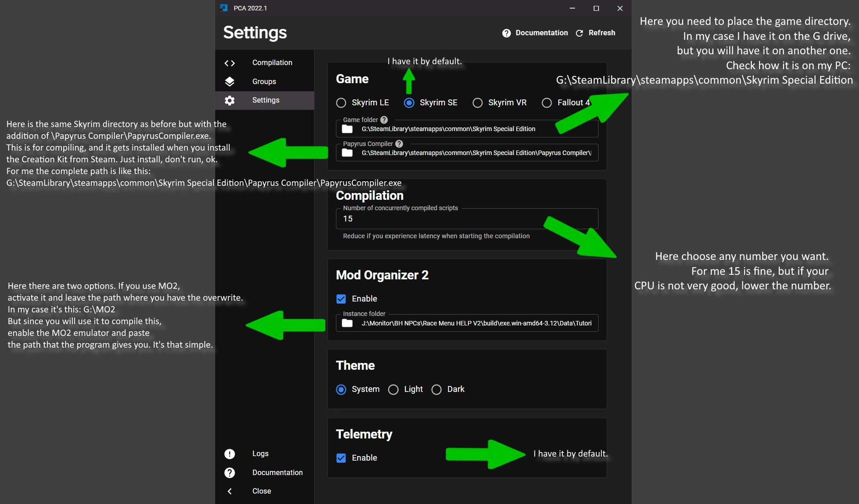The height and width of the screenshot is (504, 859).
Task: Click the Instance folder browse icon
Action: click(347, 323)
